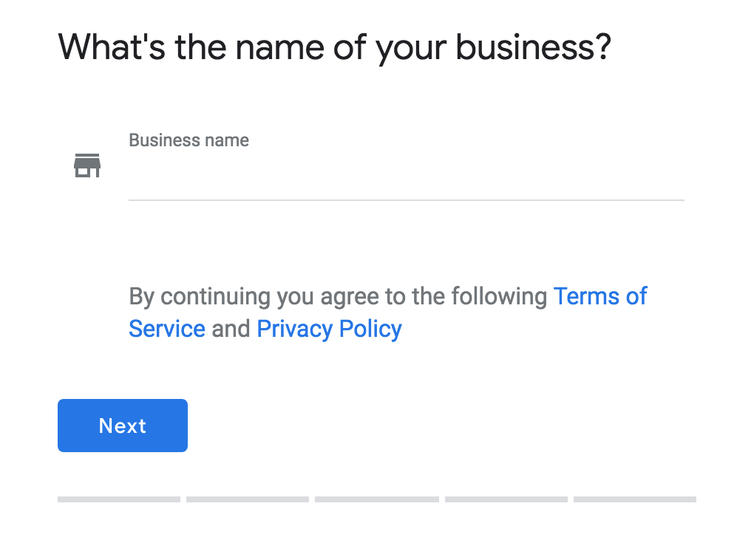
Task: Select the third progress step segment
Action: coord(377,499)
